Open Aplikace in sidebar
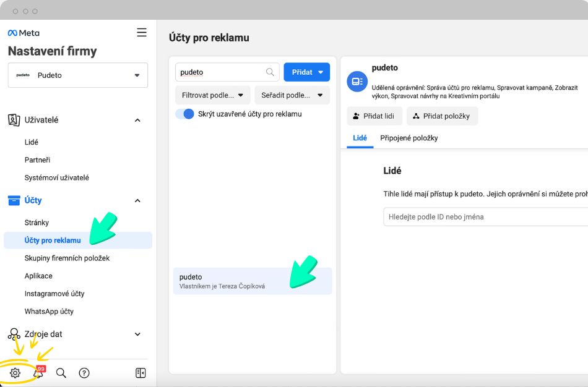The height and width of the screenshot is (387, 588). pyautogui.click(x=38, y=276)
